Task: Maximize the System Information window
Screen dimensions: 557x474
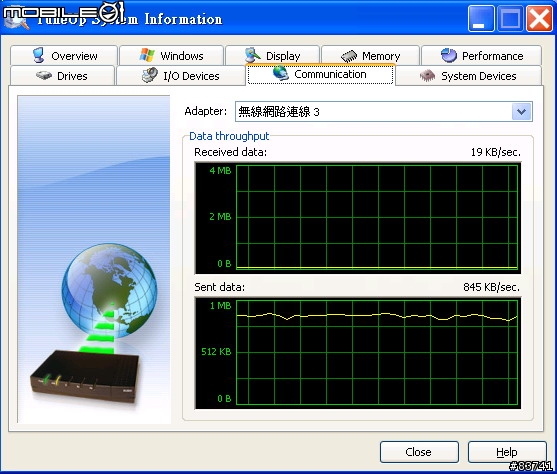Action: pos(510,18)
